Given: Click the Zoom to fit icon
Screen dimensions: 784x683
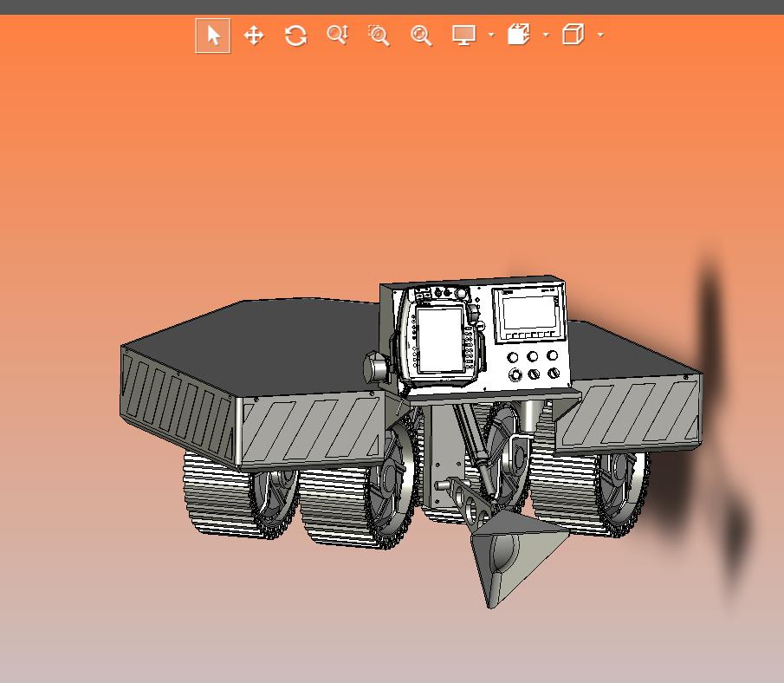Looking at the screenshot, I should [x=421, y=36].
